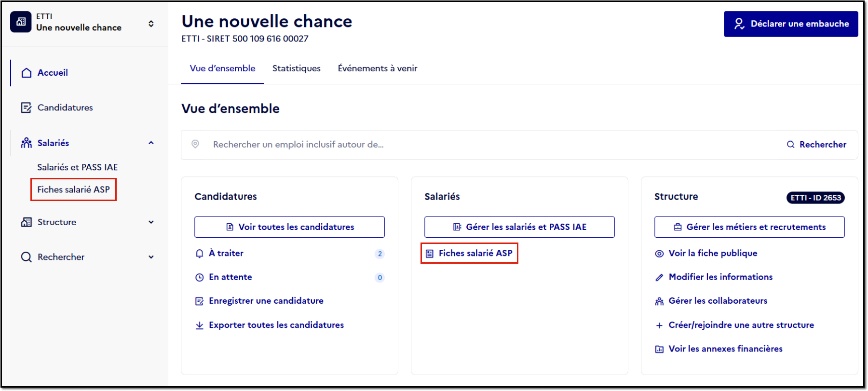
Task: Click the clock icon beside En attente
Action: pyautogui.click(x=199, y=277)
